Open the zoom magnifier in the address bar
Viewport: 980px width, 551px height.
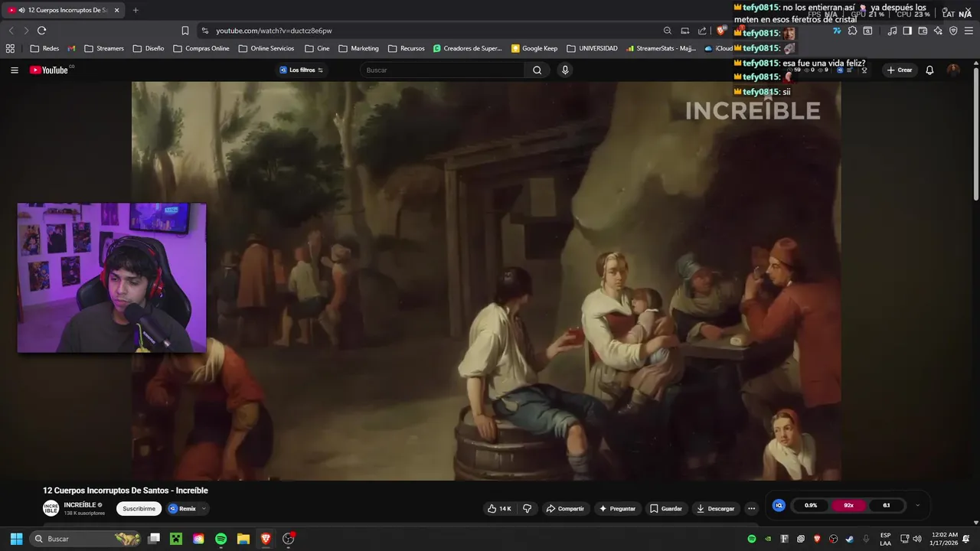(x=668, y=31)
